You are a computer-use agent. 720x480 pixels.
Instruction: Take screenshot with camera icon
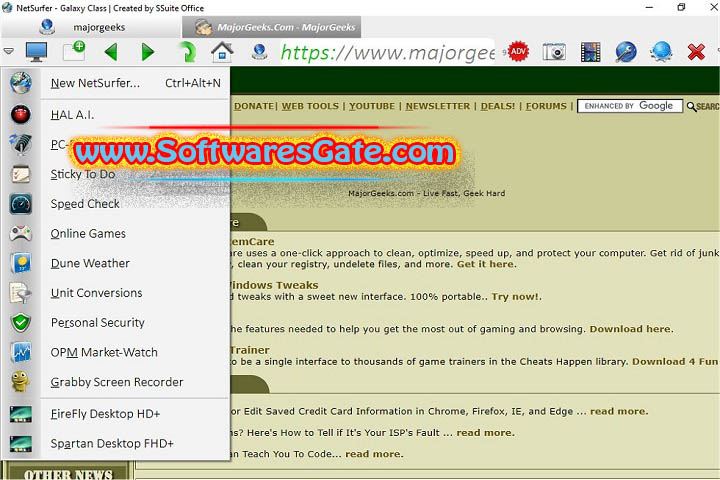pos(554,52)
